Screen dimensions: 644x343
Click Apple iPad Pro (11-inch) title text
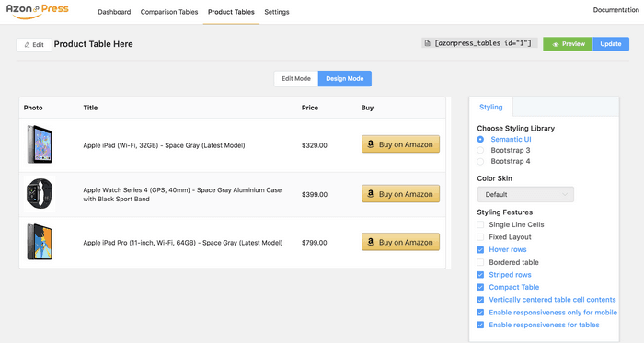point(183,243)
